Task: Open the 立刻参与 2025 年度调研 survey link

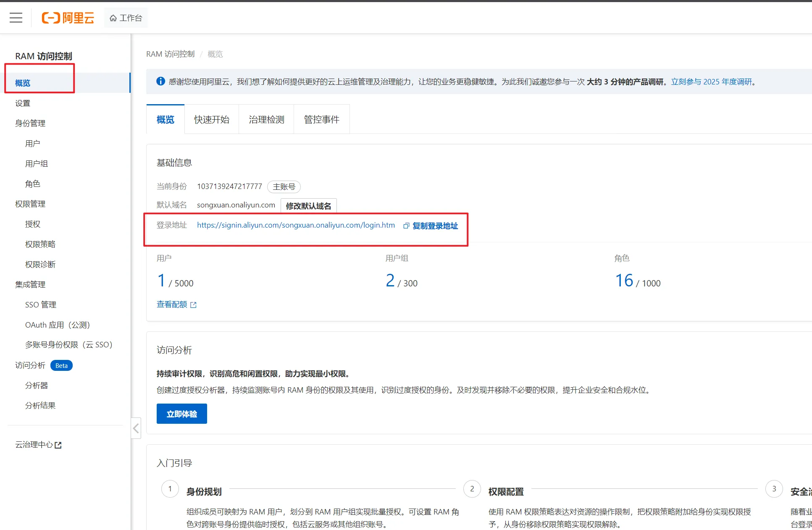Action: [x=711, y=82]
